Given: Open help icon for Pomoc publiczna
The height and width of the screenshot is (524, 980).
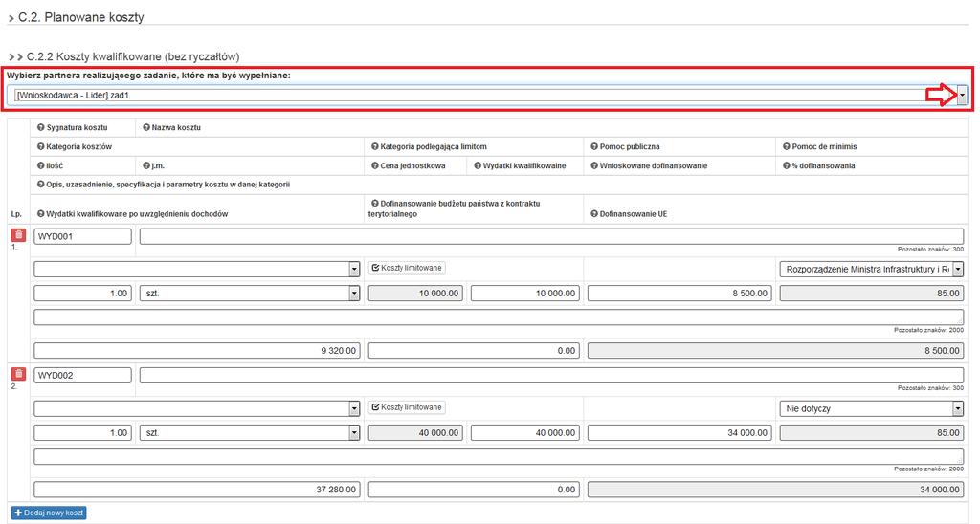Looking at the screenshot, I should pos(594,146).
